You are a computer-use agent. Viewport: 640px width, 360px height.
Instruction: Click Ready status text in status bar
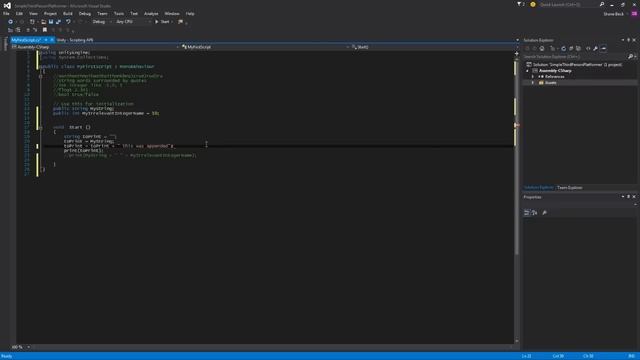coord(7,356)
